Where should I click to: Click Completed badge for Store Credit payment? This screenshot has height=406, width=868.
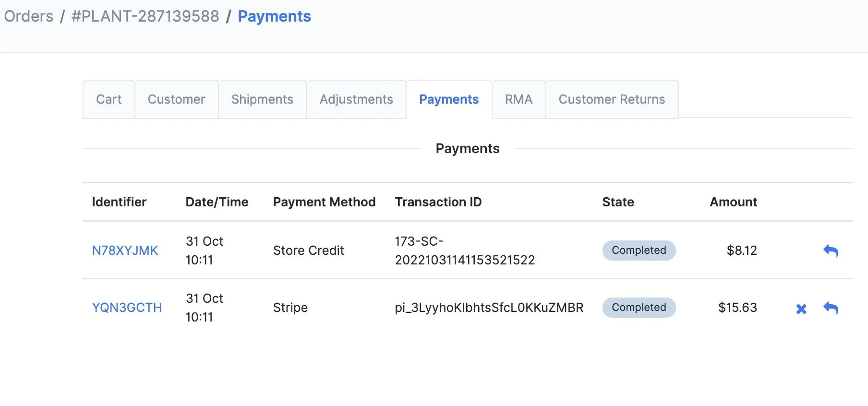pos(639,251)
